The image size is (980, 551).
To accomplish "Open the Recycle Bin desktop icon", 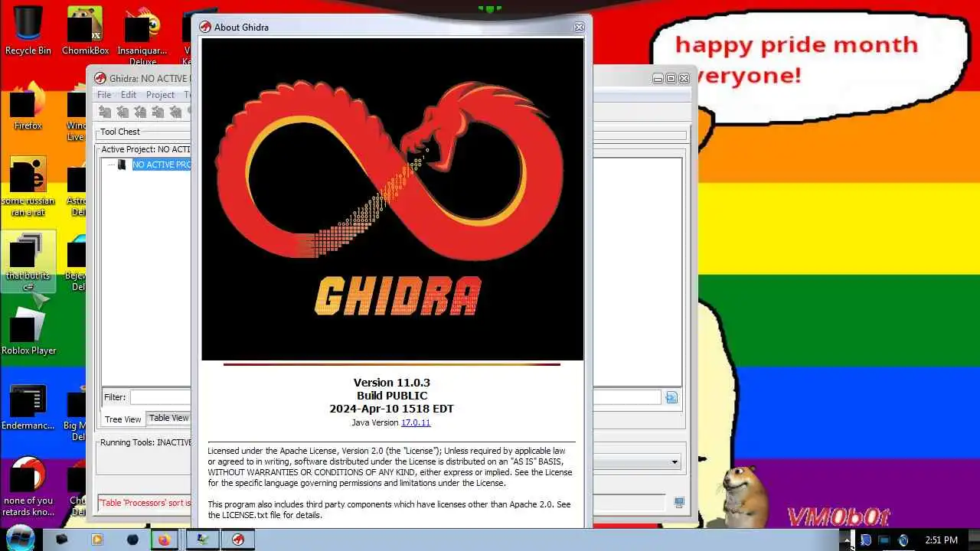I will [28, 31].
